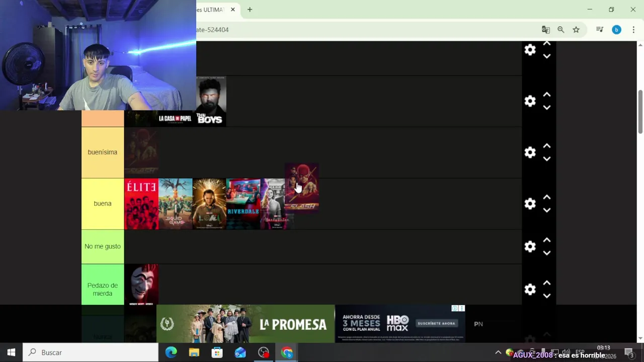Move the buena tier down

point(547,210)
